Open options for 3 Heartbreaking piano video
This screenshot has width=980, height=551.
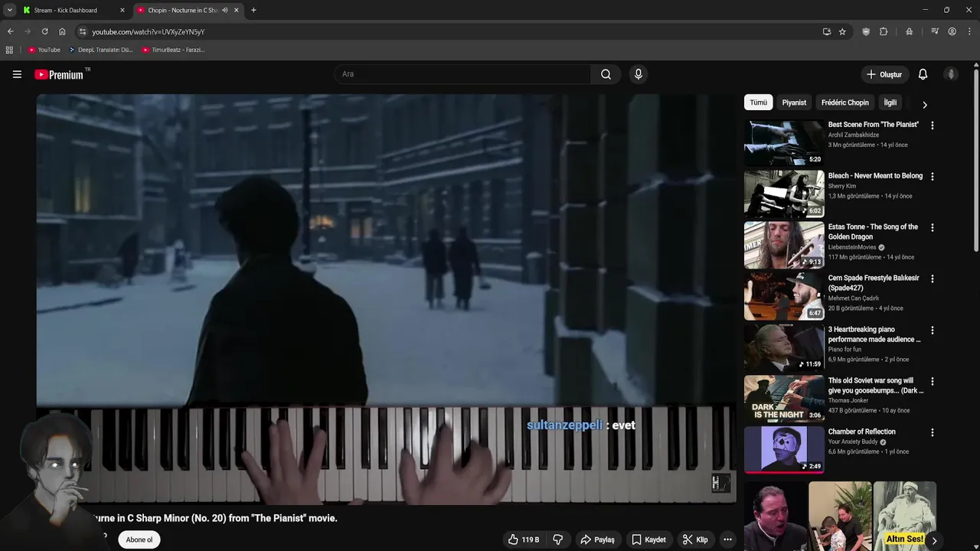click(932, 330)
